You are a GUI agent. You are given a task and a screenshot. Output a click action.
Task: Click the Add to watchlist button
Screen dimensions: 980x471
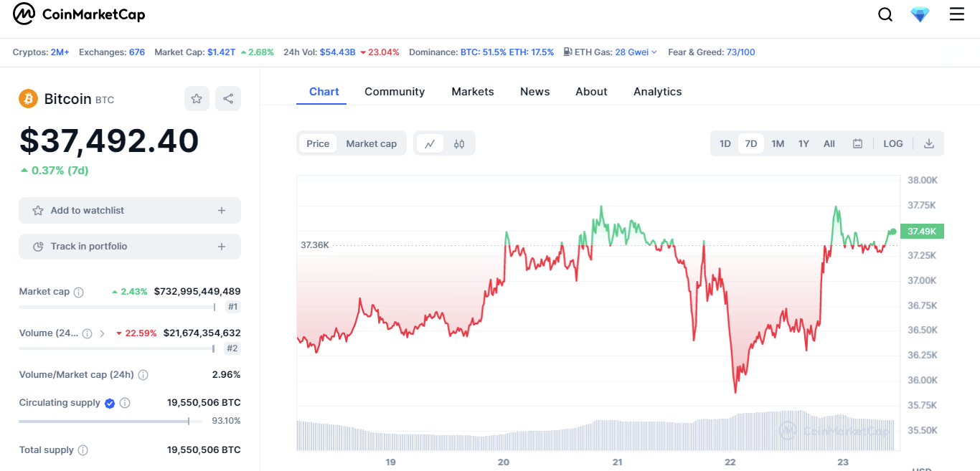pos(130,211)
